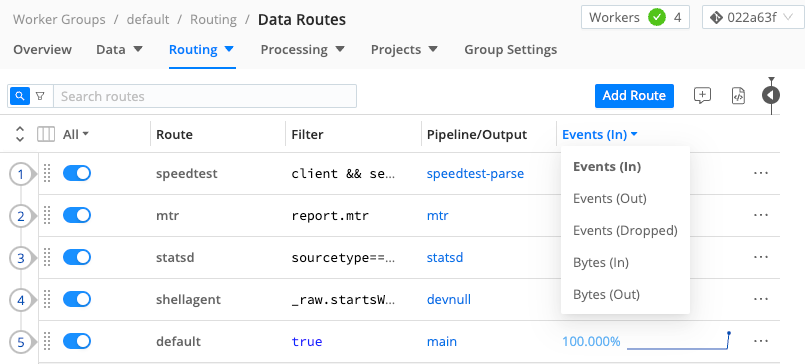Focus the Search routes field
This screenshot has height=364, width=805.
click(205, 96)
